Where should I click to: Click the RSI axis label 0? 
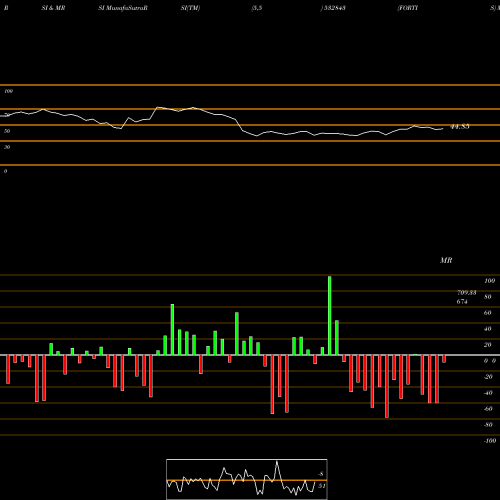[x=5, y=171]
